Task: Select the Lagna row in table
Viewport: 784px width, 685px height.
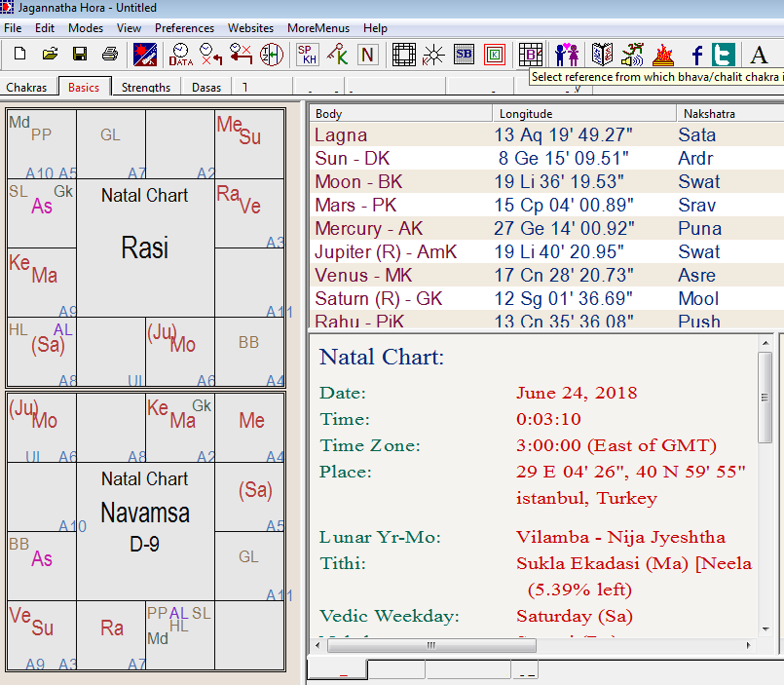Action: (x=547, y=135)
